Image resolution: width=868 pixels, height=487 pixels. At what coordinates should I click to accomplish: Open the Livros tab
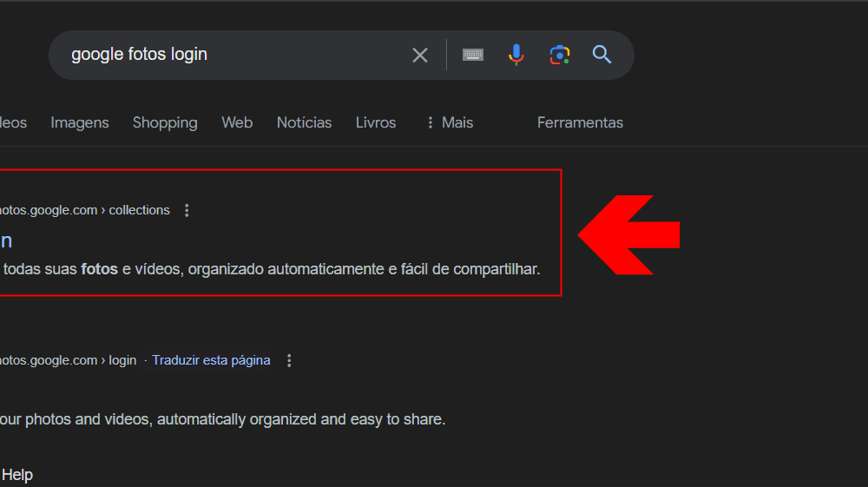tap(376, 122)
